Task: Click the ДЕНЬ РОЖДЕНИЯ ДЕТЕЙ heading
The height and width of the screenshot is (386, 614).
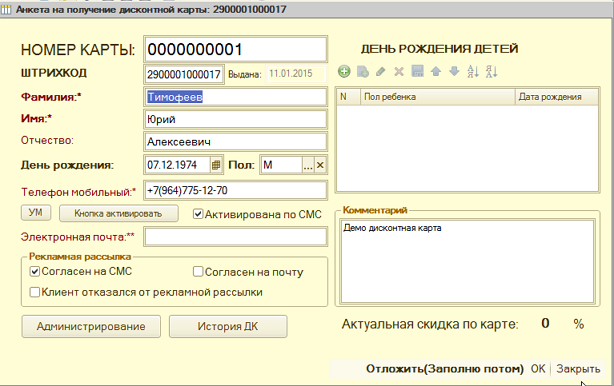Action: 439,49
